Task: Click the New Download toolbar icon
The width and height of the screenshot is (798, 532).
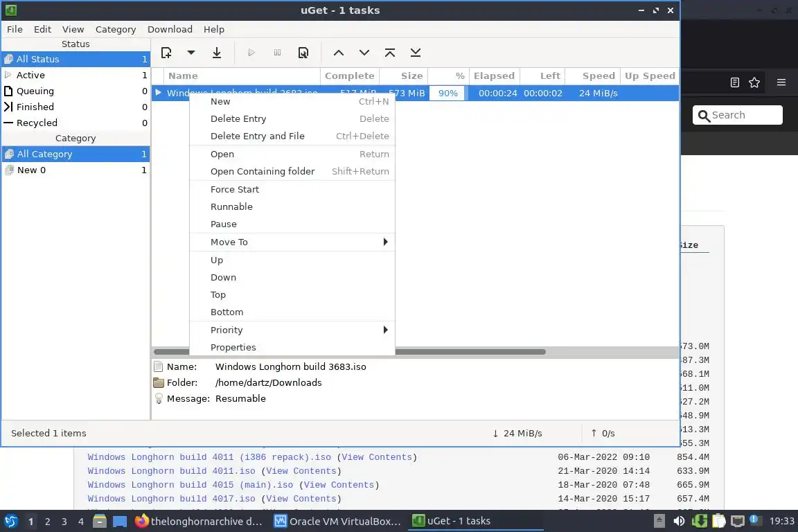Action: pyautogui.click(x=166, y=53)
